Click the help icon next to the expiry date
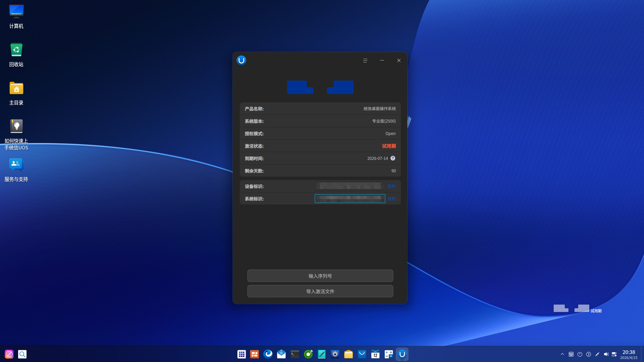This screenshot has height=362, width=644. (393, 158)
